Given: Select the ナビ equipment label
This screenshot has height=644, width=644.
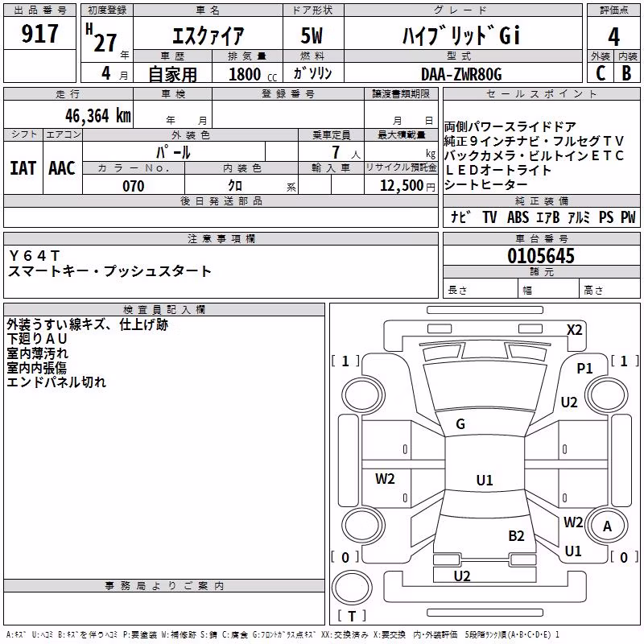Looking at the screenshot, I should pyautogui.click(x=460, y=217).
